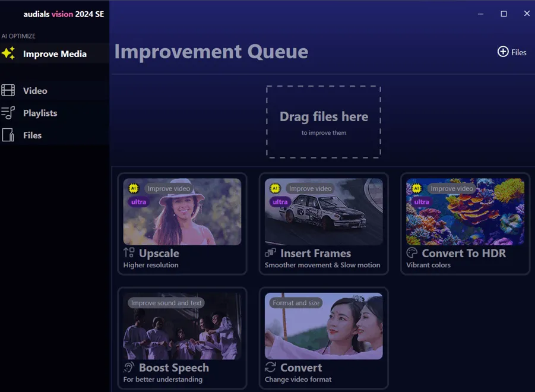This screenshot has height=392, width=535.
Task: Maximize the audials vision window
Action: click(504, 14)
